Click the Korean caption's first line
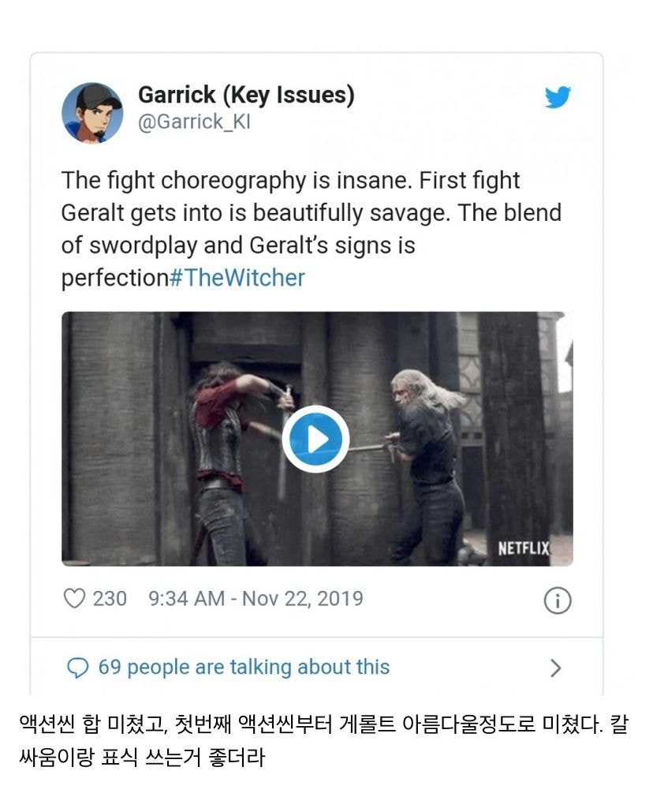Screen dimensions: 653x812 pos(323,725)
